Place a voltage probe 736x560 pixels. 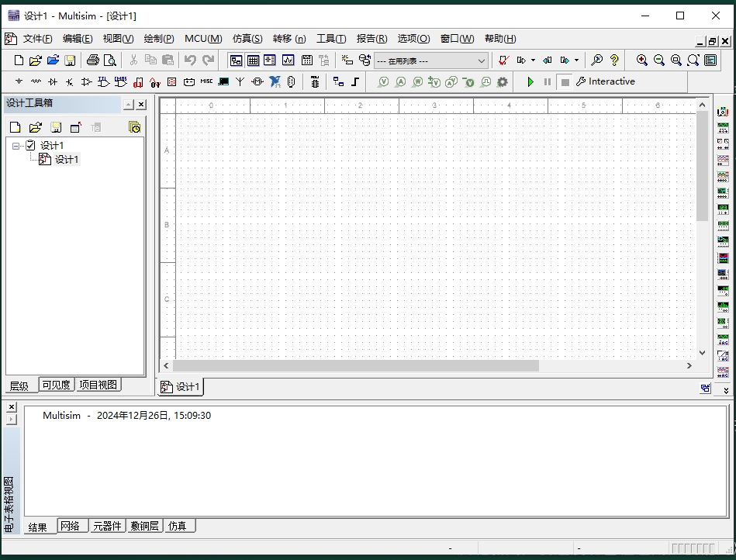coord(383,81)
